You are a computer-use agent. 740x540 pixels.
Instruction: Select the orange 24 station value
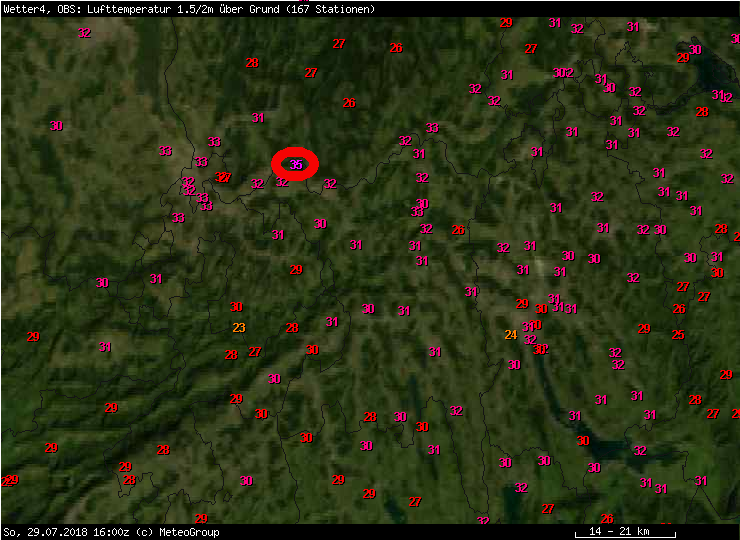point(511,335)
